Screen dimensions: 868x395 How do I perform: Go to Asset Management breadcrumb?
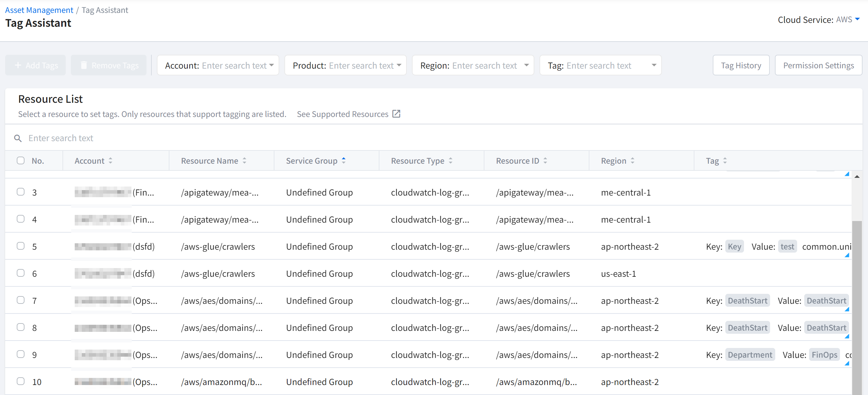pyautogui.click(x=39, y=10)
